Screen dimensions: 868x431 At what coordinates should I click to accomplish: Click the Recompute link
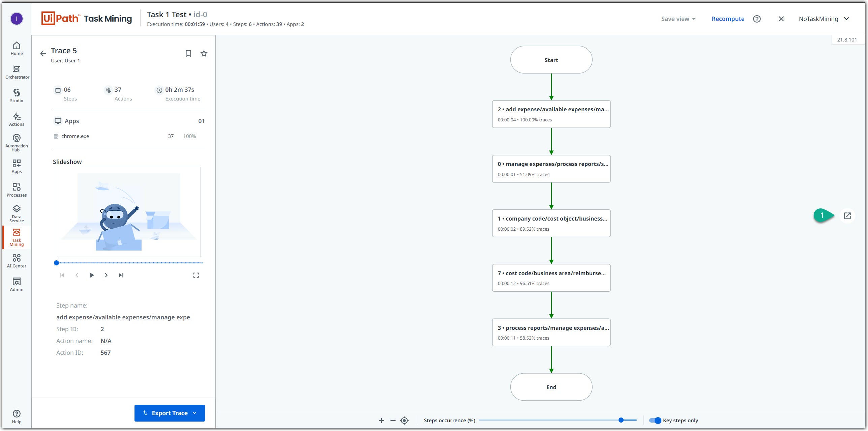point(728,19)
